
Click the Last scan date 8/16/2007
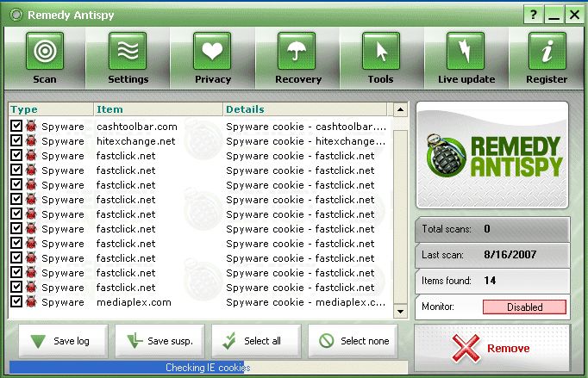click(510, 255)
